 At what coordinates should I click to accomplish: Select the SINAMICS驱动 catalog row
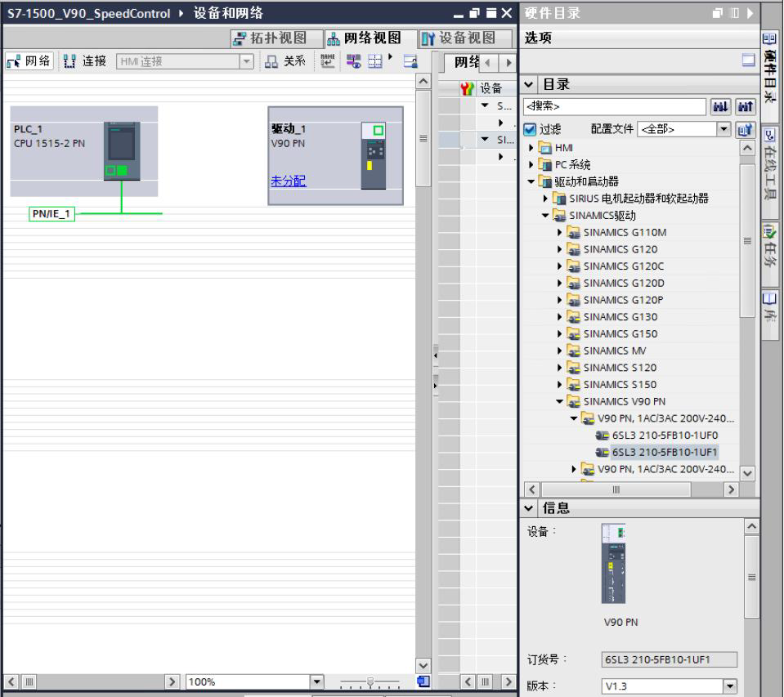click(x=602, y=216)
